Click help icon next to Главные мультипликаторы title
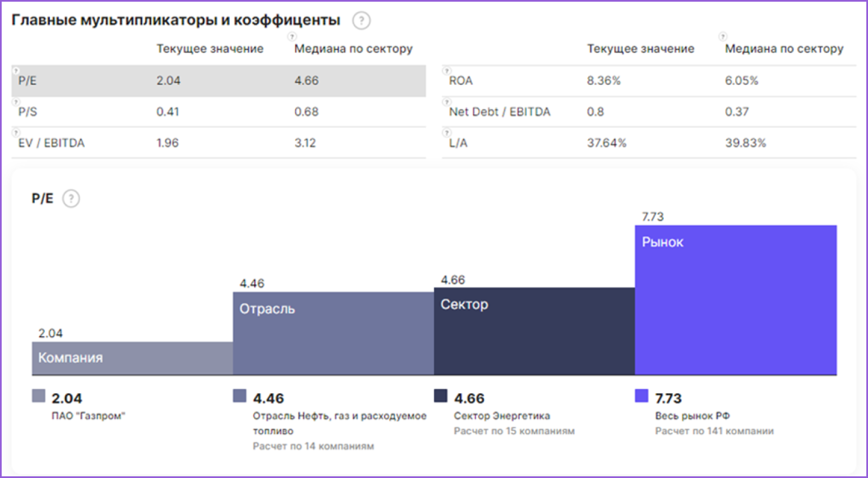The width and height of the screenshot is (868, 478). pyautogui.click(x=361, y=21)
